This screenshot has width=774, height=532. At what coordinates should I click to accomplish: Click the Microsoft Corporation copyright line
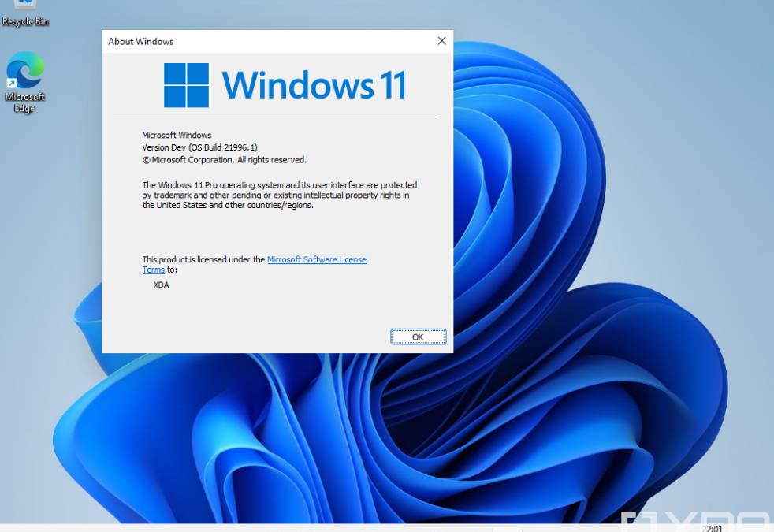pos(224,160)
